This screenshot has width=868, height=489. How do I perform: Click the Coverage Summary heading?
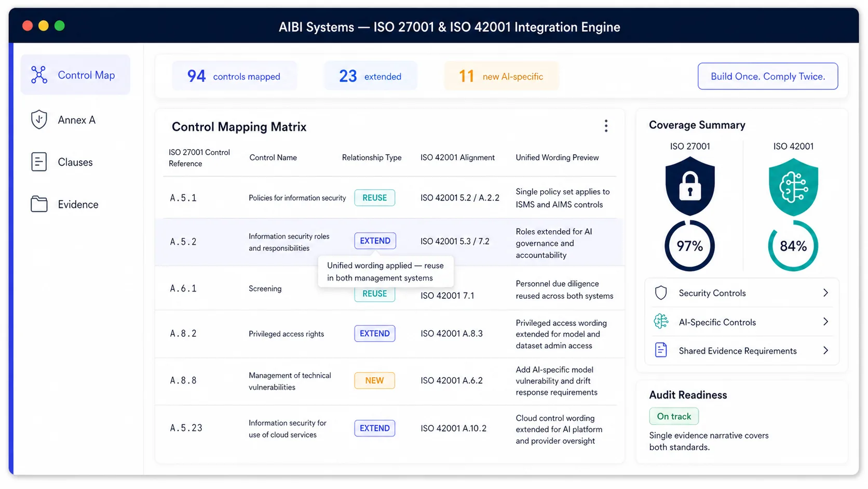(697, 125)
